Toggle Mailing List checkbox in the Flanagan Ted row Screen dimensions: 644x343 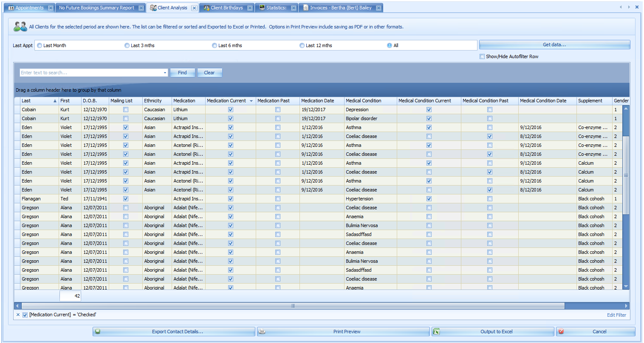click(126, 199)
